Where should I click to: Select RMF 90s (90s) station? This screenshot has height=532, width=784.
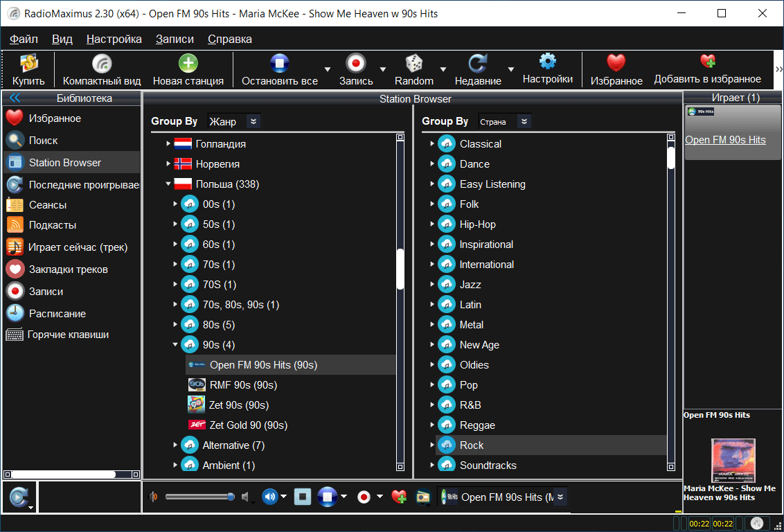244,385
